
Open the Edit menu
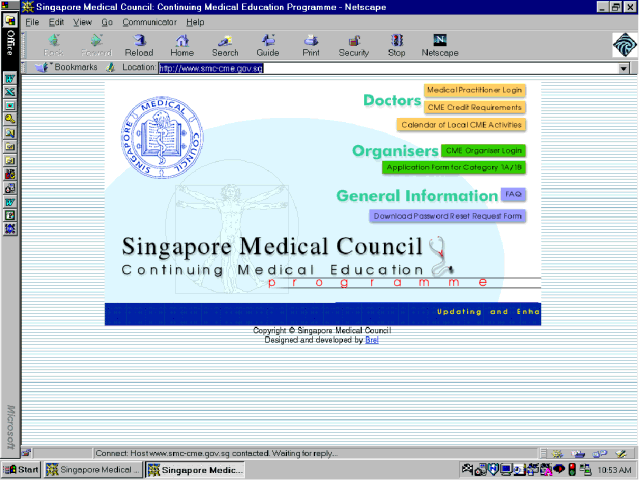tap(56, 22)
